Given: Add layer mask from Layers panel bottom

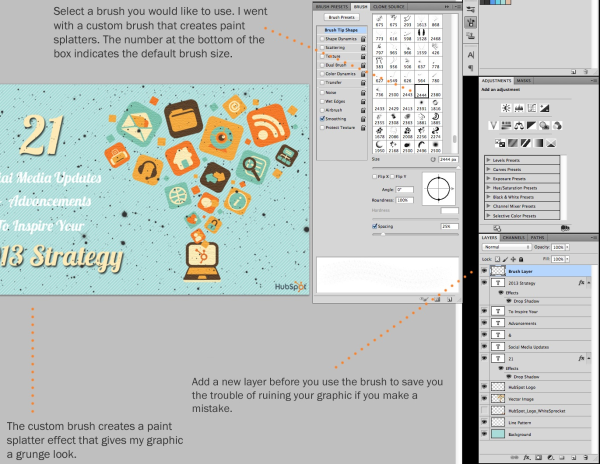Looking at the screenshot, I should pyautogui.click(x=538, y=457).
